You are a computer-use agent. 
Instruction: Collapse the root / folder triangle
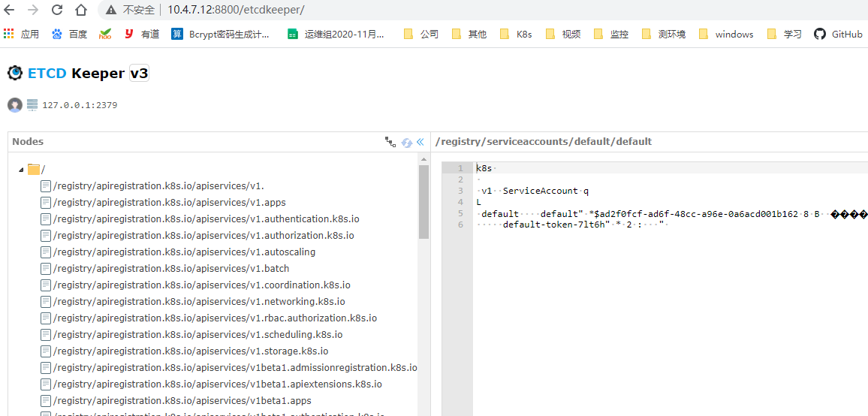[22, 170]
